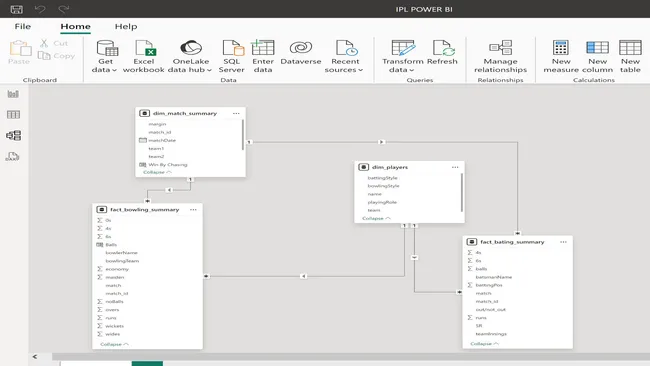The image size is (650, 366).
Task: Switch to Model view in sidebar
Action: click(13, 136)
